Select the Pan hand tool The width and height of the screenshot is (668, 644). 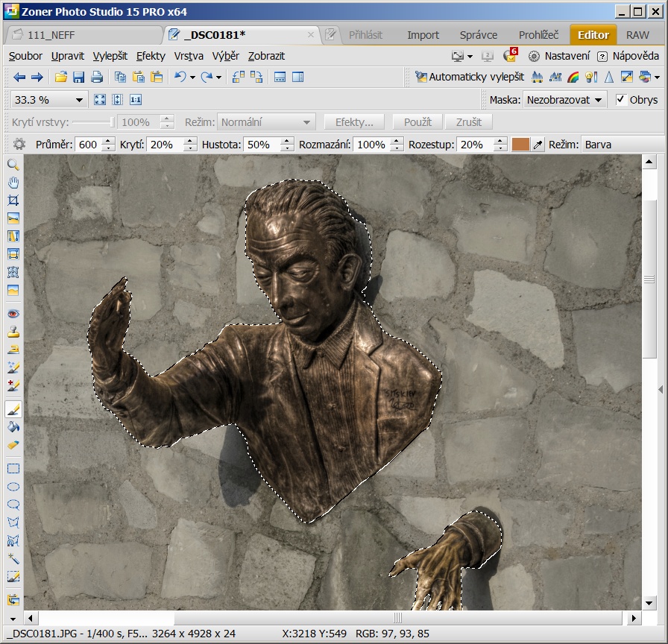pos(13,183)
